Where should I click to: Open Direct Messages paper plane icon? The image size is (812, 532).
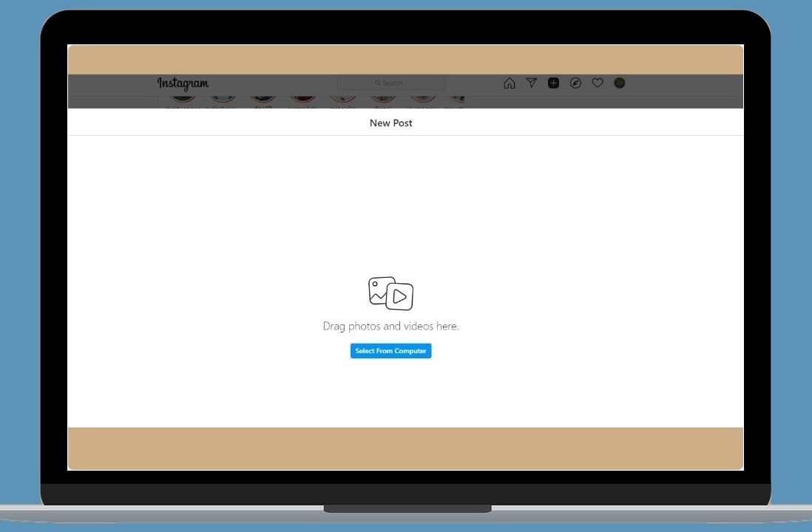(531, 83)
